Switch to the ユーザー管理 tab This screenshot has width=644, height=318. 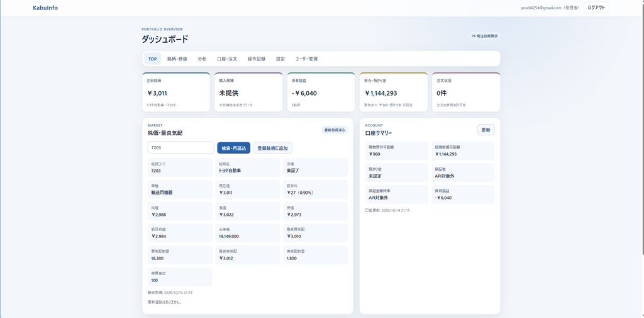tap(306, 59)
